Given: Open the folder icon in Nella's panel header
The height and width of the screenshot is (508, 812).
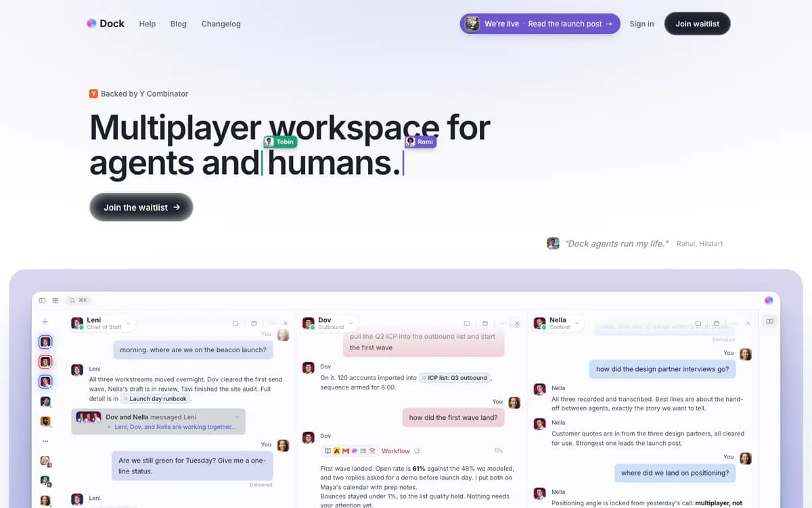Looking at the screenshot, I should pos(698,324).
